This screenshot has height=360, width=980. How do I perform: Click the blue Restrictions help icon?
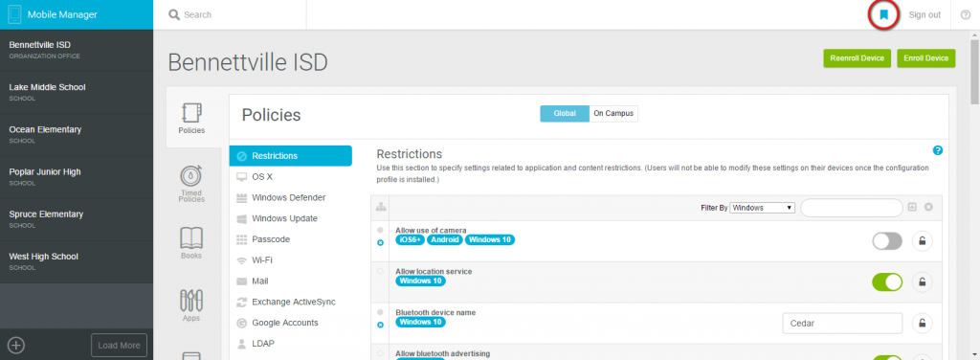(938, 150)
